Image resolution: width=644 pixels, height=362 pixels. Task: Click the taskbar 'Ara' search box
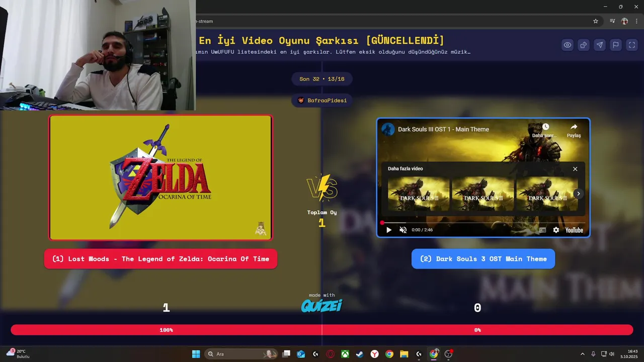pos(241,354)
